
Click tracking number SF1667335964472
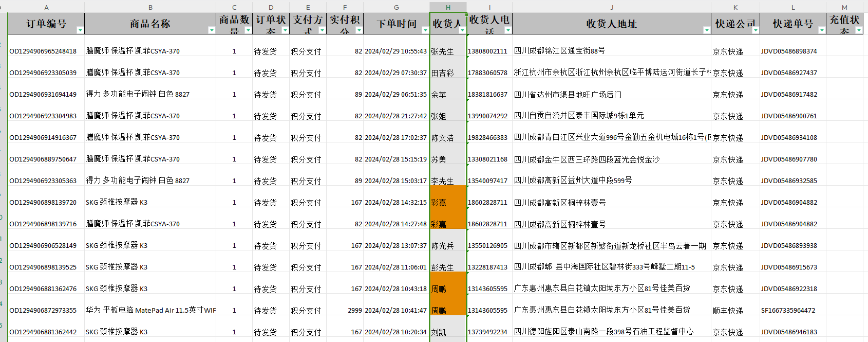(788, 311)
